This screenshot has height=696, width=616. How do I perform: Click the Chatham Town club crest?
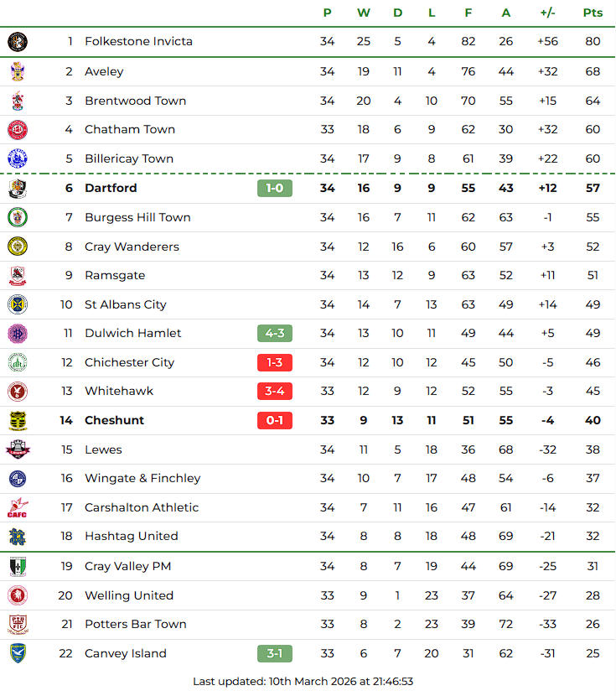click(x=18, y=129)
